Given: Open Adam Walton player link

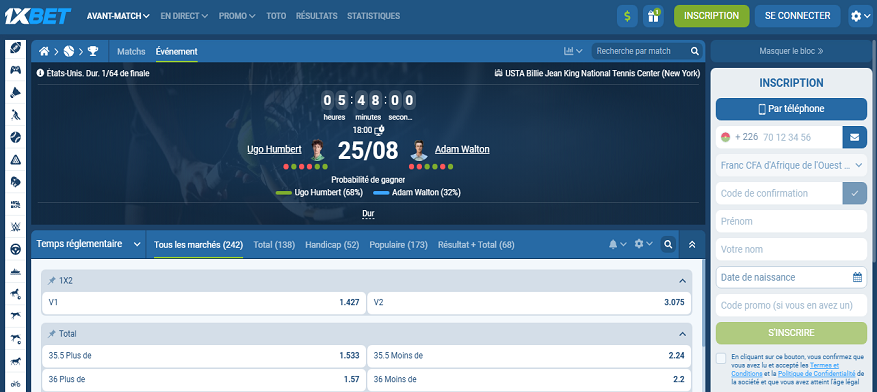Looking at the screenshot, I should [462, 149].
